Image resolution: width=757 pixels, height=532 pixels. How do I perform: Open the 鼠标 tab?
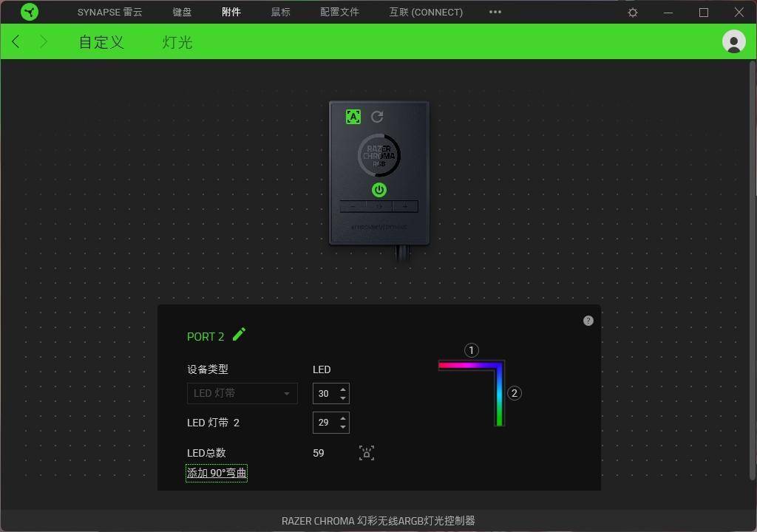(280, 12)
